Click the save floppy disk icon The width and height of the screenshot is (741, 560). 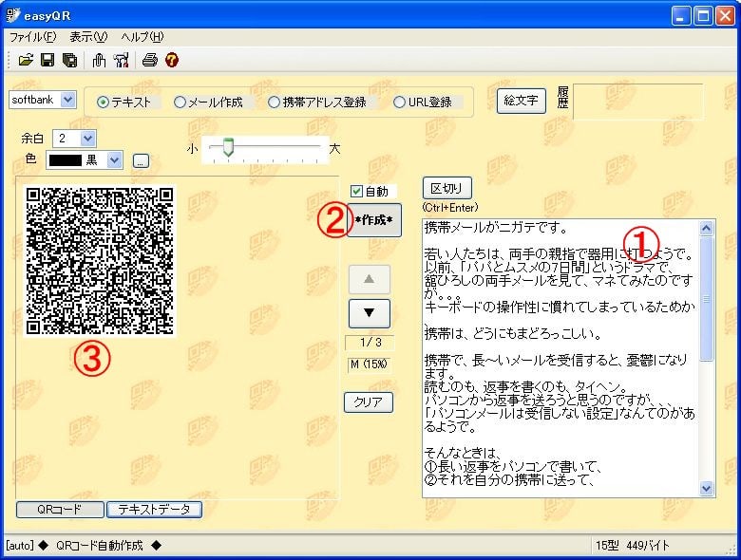point(47,61)
